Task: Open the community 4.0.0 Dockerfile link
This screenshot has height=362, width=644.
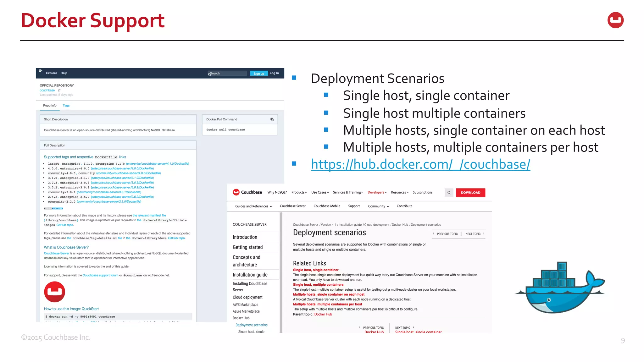Action: [x=129, y=173]
